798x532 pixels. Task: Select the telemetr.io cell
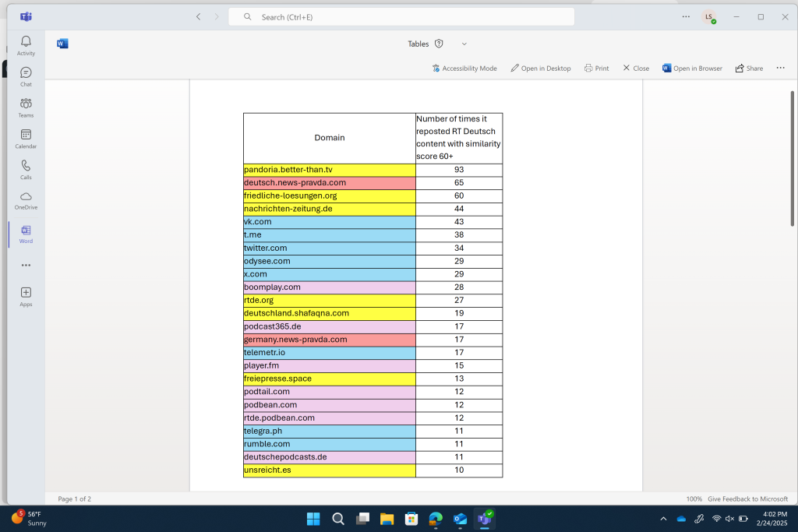tap(330, 353)
